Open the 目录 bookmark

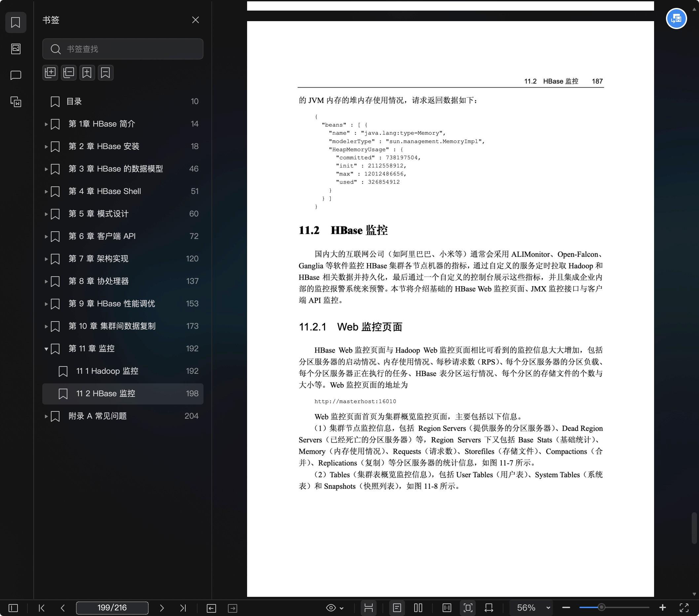pos(123,101)
